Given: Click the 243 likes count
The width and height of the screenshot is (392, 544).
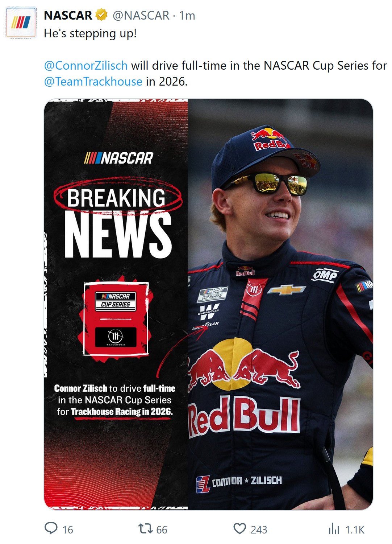Looking at the screenshot, I should pos(259,529).
